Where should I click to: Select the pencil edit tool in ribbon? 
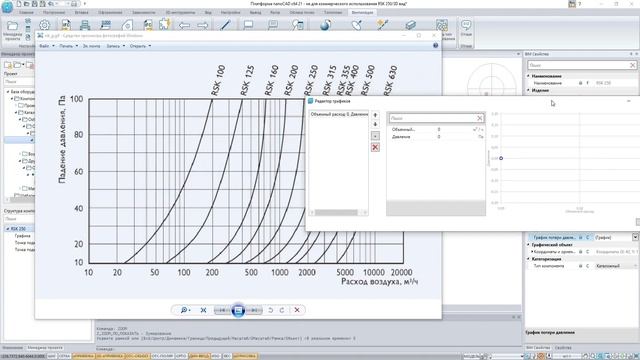click(x=225, y=25)
